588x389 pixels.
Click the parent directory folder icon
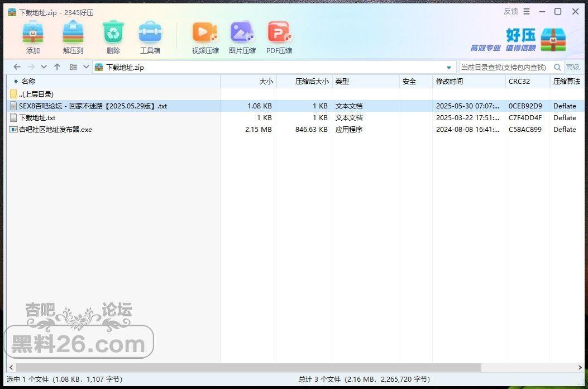[x=13, y=94]
